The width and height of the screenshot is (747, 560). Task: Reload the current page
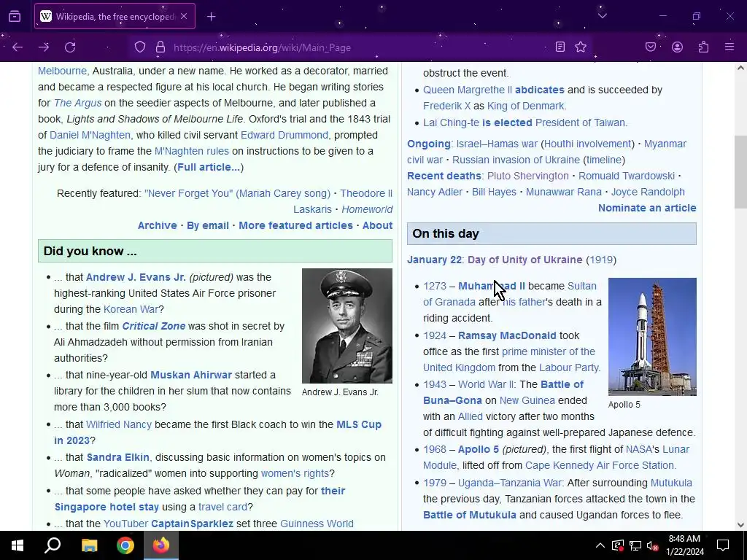click(x=70, y=47)
